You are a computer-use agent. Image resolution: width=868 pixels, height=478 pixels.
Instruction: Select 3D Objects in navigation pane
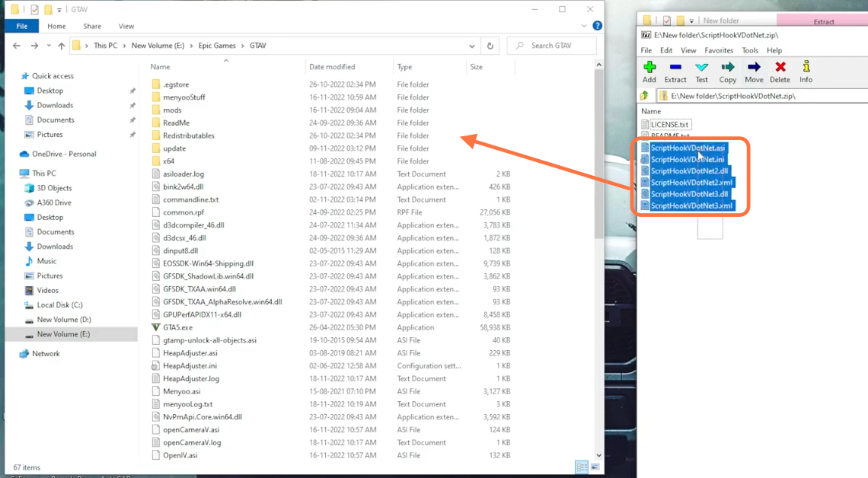click(x=54, y=188)
